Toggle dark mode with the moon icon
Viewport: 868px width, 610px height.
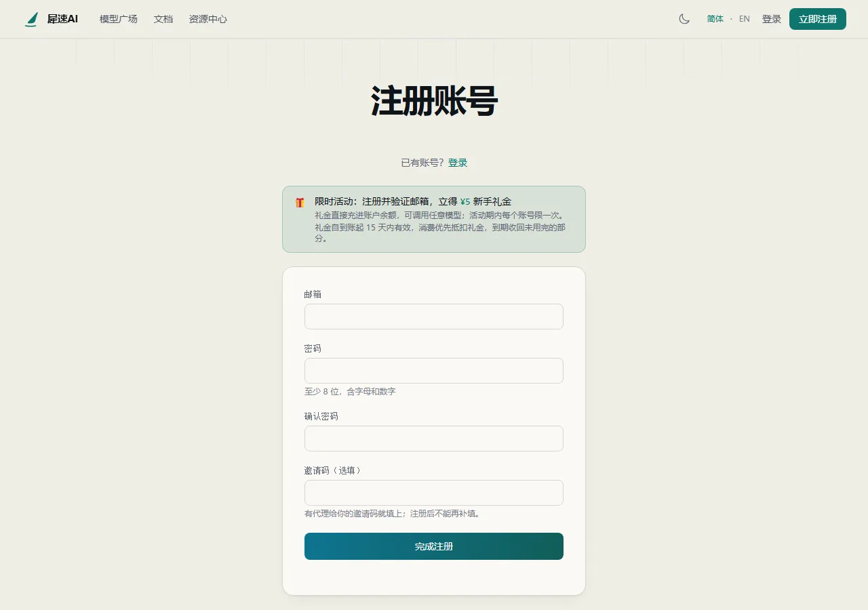[x=684, y=19]
